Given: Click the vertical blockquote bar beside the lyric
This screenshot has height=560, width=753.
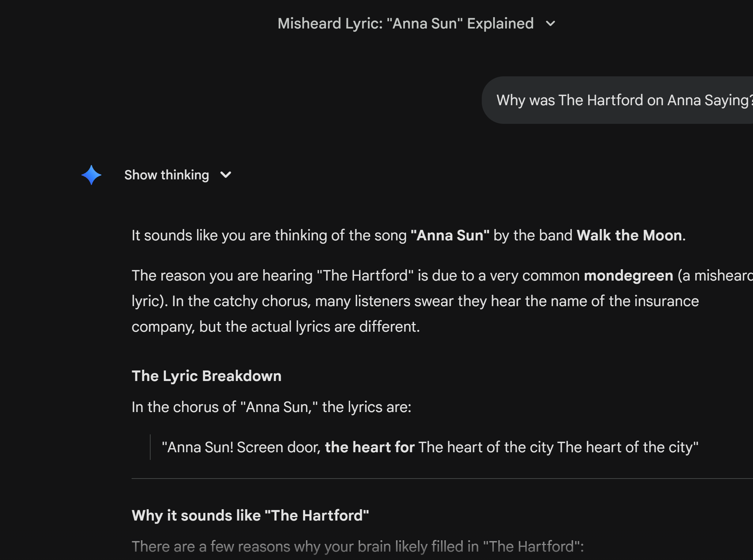Looking at the screenshot, I should pyautogui.click(x=150, y=447).
